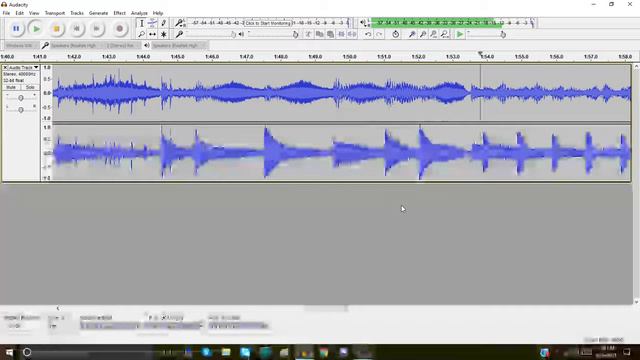Viewport: 640px width, 360px height.
Task: Open the Audio Track name dropdown
Action: [24, 67]
